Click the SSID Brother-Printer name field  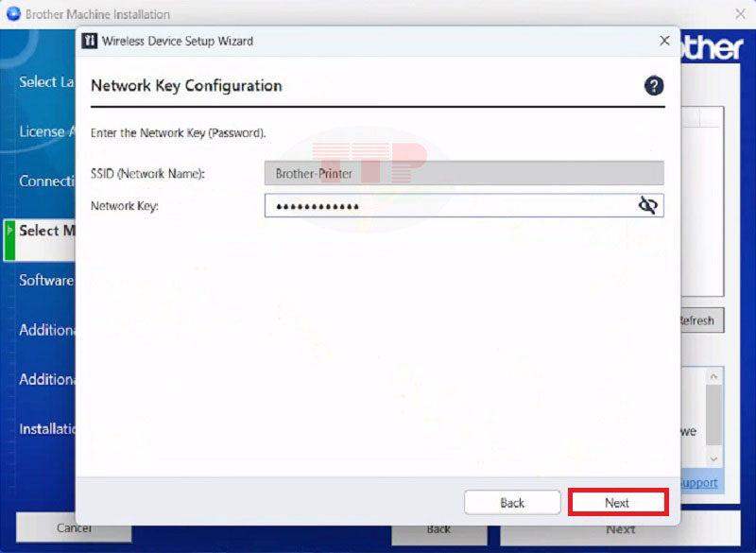463,174
